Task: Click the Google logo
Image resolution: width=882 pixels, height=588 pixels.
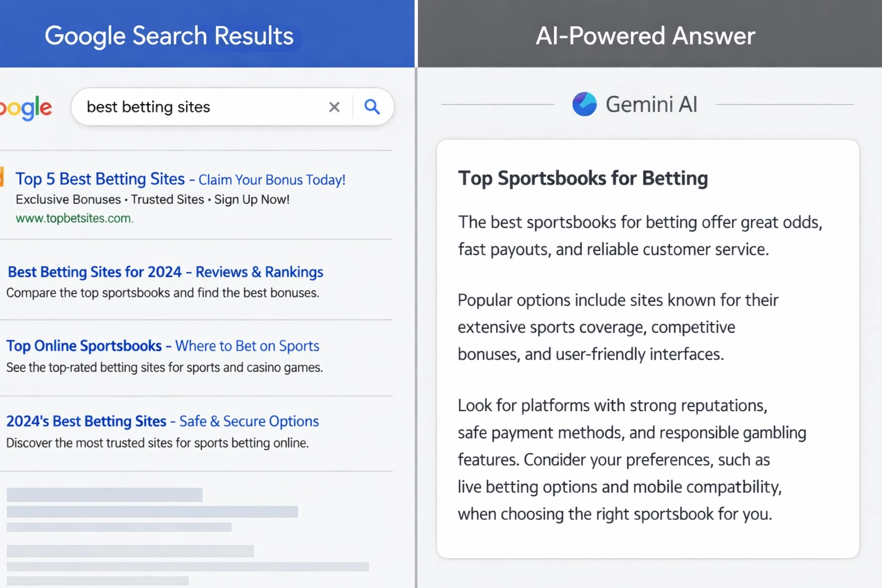Action: (x=25, y=109)
